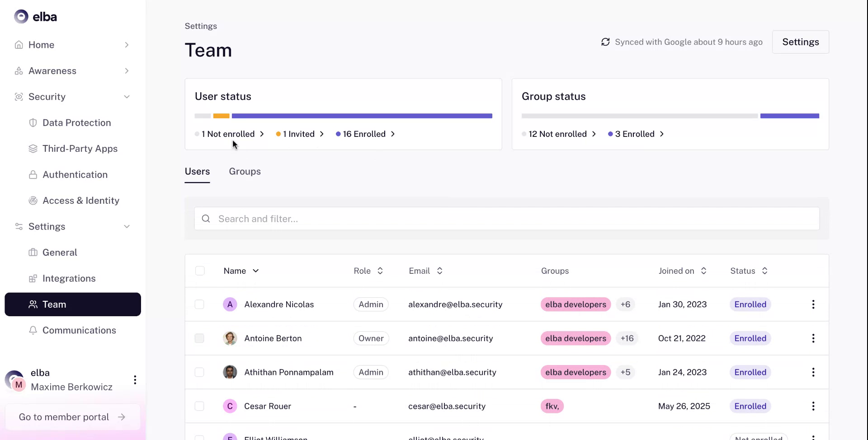The height and width of the screenshot is (440, 868).
Task: Click the purple Enrolled segment of group status bar
Action: 789,116
